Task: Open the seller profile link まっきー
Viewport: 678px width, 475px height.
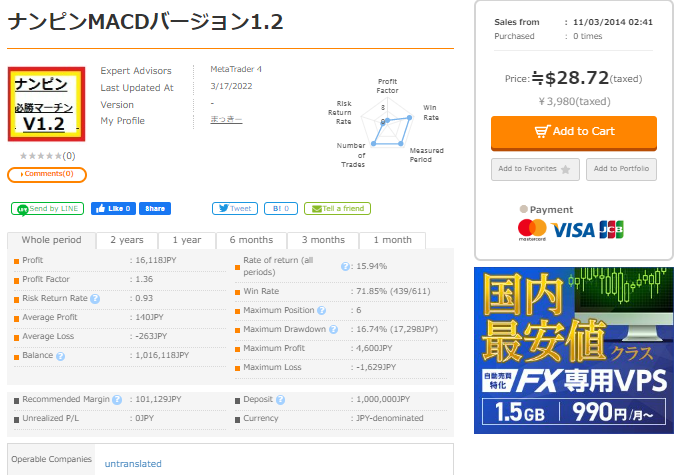Action: (226, 119)
